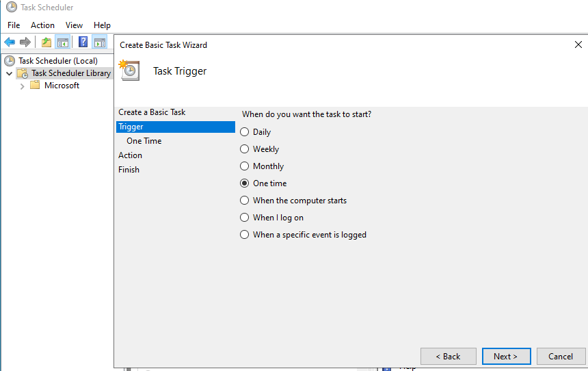Expand the Microsoft folder node

click(22, 86)
